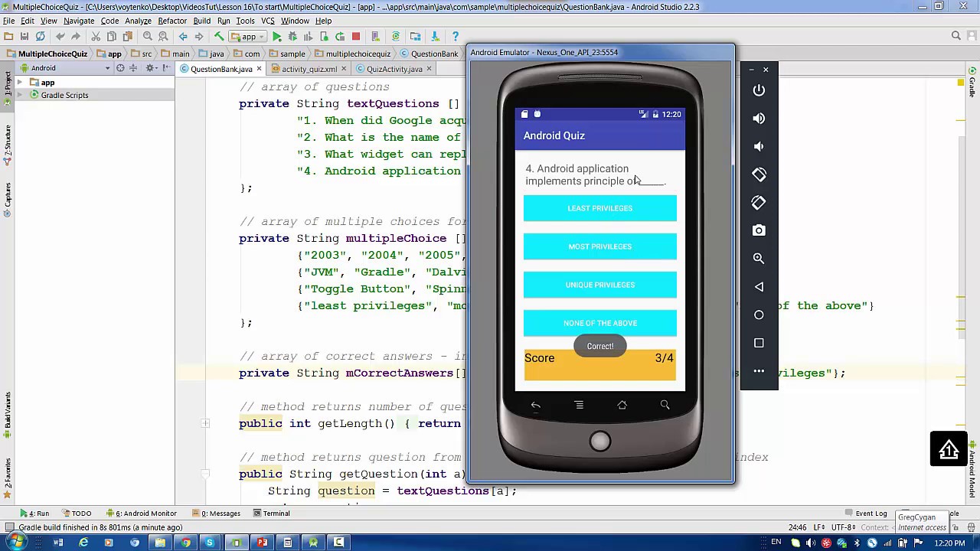Click the emulator Volume Up button
This screenshot has height=551, width=980.
(759, 119)
